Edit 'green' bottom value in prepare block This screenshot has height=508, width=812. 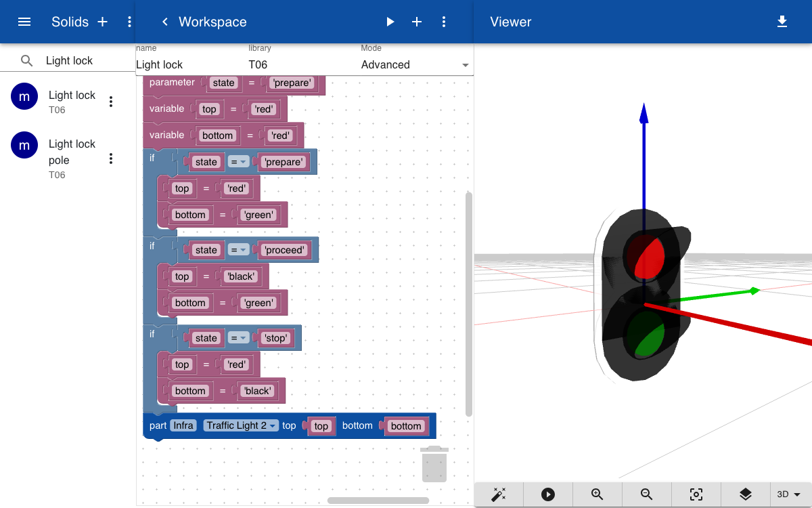(x=258, y=215)
